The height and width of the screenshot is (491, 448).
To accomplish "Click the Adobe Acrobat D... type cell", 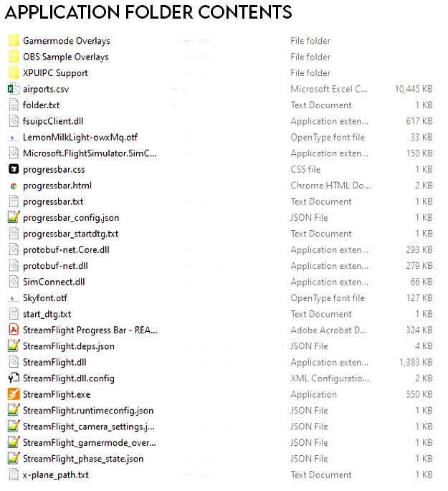I will tap(329, 330).
